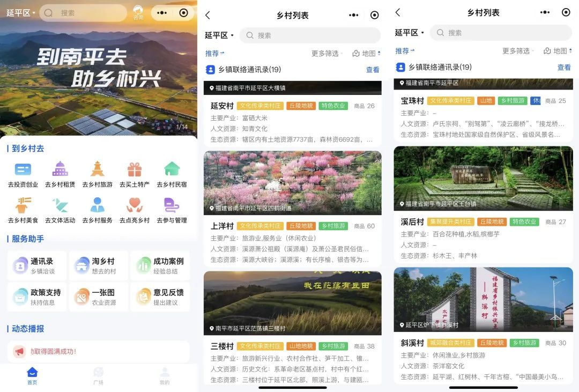Open the 去投资创业 icon
Screen dimensions: 579x392
(23, 170)
